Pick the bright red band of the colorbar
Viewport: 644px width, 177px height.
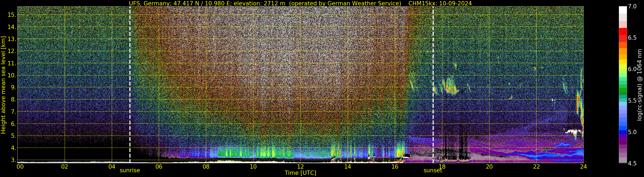point(623,32)
